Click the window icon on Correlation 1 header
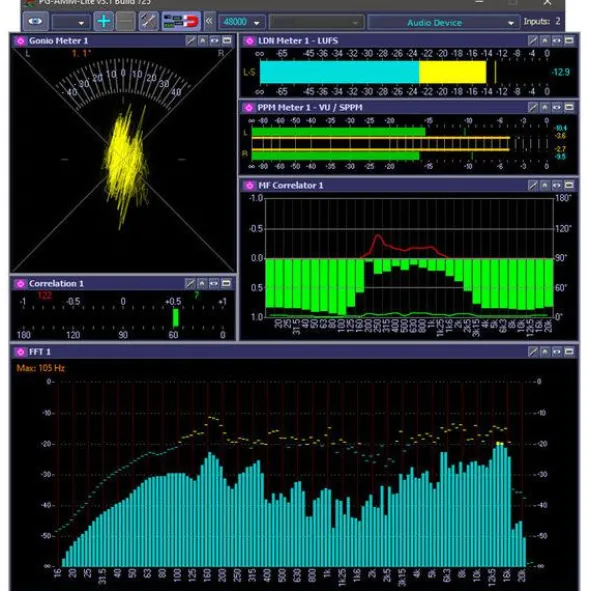The height and width of the screenshot is (591, 590). click(x=226, y=283)
